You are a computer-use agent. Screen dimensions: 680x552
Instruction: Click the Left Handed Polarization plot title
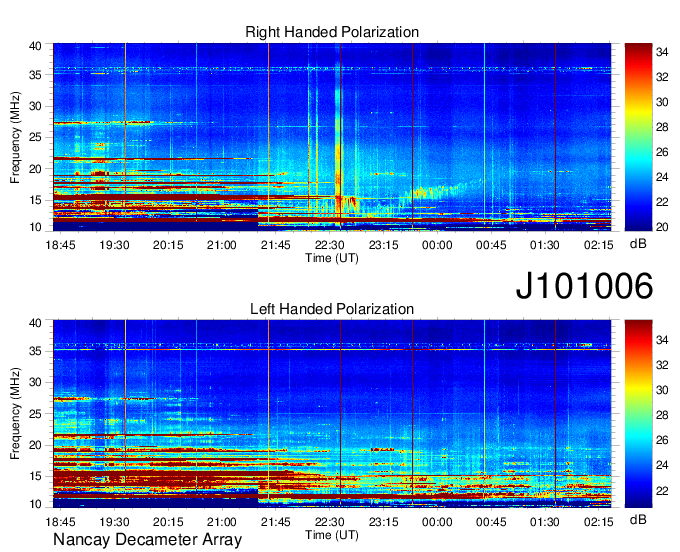coord(332,309)
